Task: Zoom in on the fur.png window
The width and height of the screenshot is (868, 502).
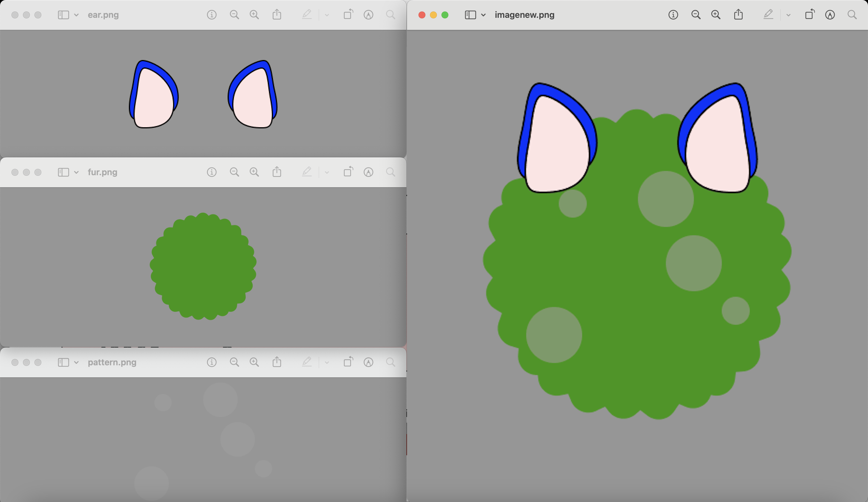Action: pyautogui.click(x=254, y=172)
